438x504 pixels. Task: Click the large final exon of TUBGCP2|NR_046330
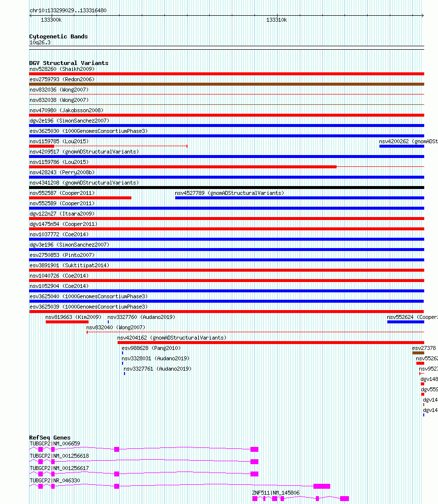coord(322,486)
